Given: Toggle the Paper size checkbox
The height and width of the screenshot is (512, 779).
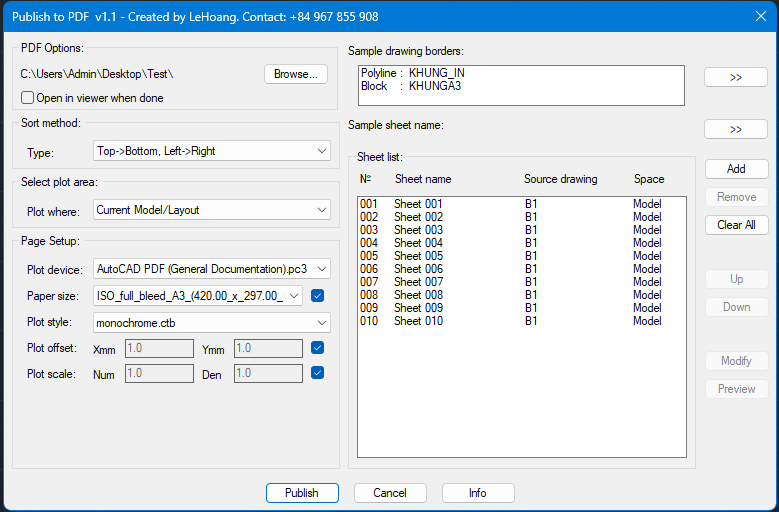Looking at the screenshot, I should 318,295.
